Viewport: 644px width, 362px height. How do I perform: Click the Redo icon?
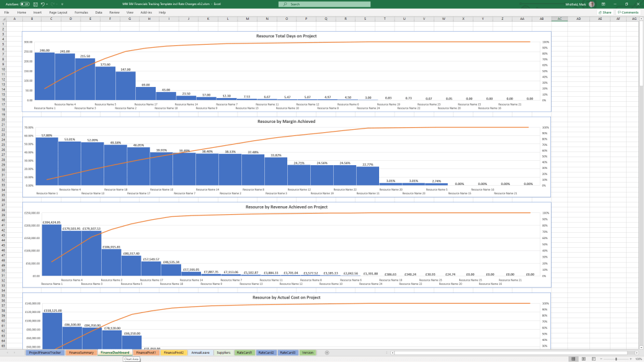(x=53, y=4)
